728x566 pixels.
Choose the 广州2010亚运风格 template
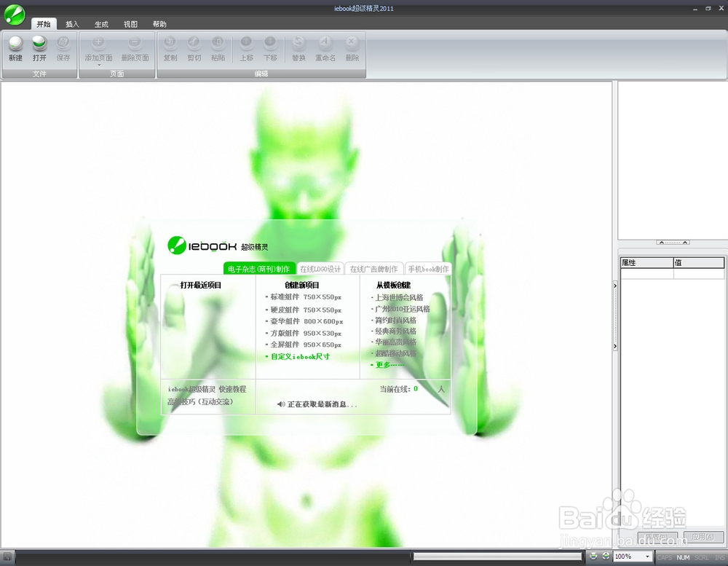(402, 309)
